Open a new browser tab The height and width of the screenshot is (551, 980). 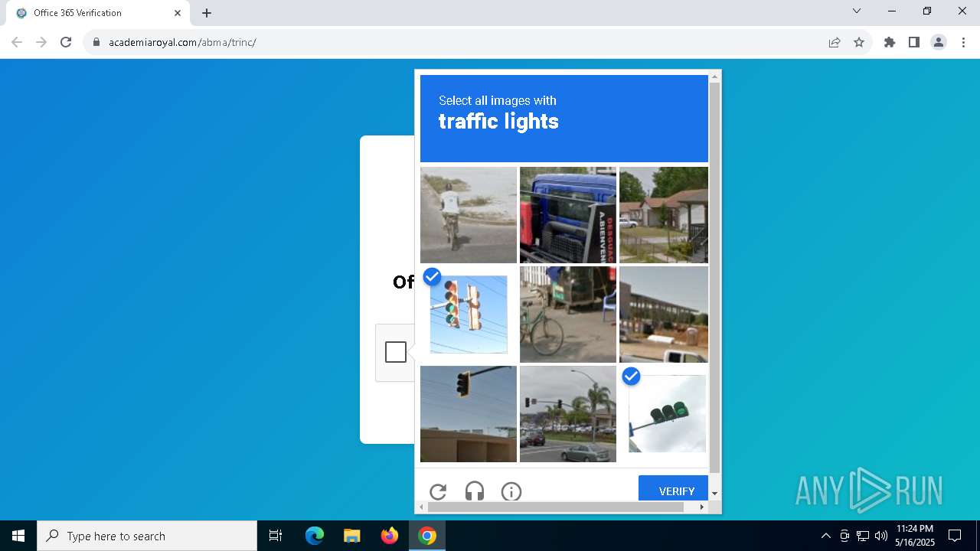[x=207, y=13]
